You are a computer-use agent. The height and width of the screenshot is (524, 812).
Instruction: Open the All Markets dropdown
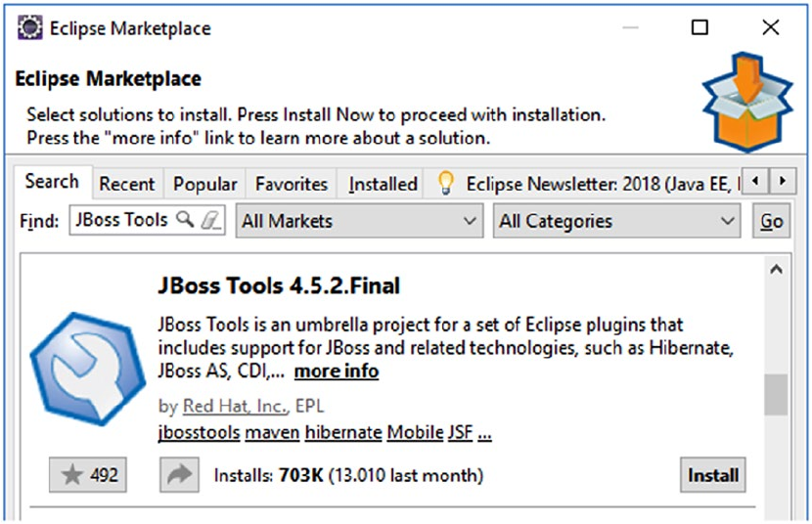point(359,221)
